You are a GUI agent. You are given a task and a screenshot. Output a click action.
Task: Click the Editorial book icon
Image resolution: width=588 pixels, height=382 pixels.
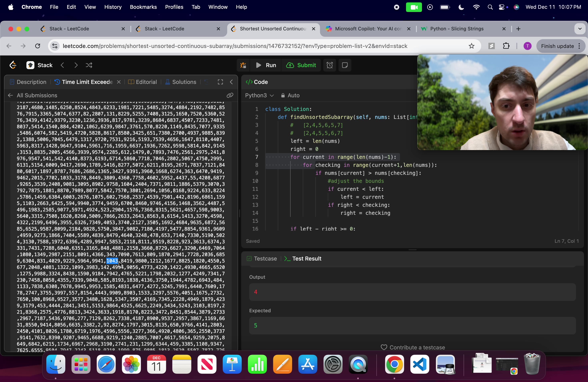131,82
